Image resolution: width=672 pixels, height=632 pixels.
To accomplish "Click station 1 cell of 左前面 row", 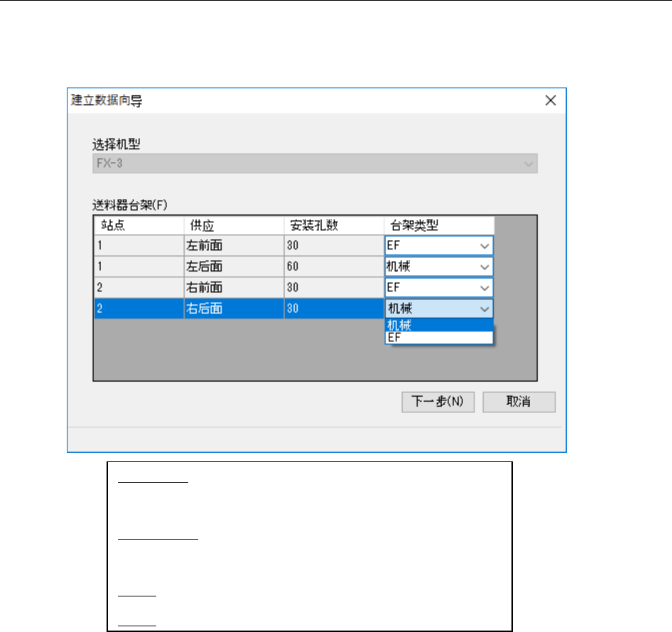I will (x=139, y=246).
